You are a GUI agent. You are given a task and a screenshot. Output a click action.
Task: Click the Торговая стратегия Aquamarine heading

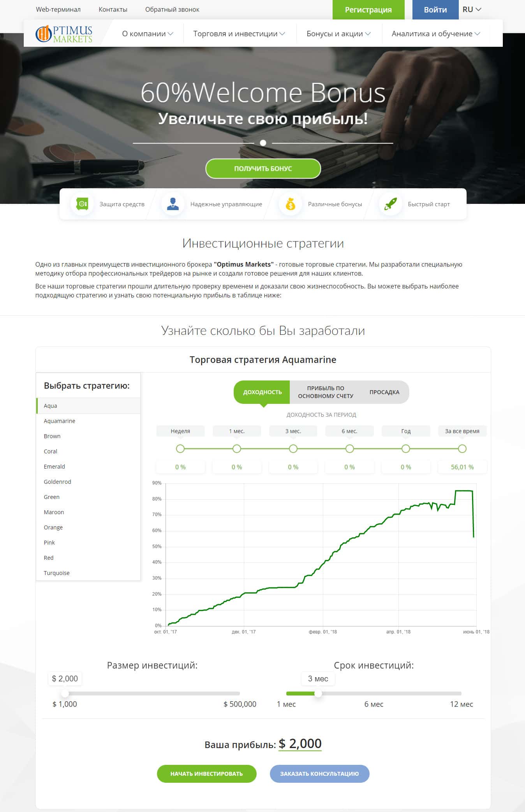coord(263,360)
